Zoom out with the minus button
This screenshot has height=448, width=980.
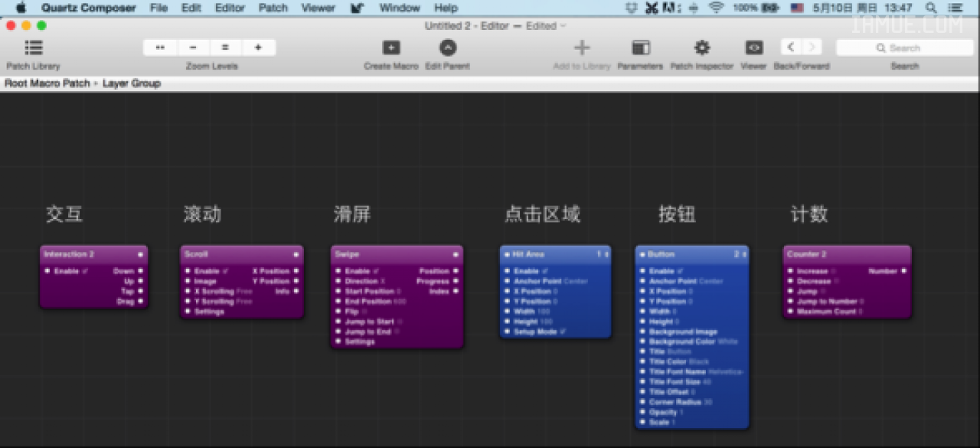(x=193, y=47)
